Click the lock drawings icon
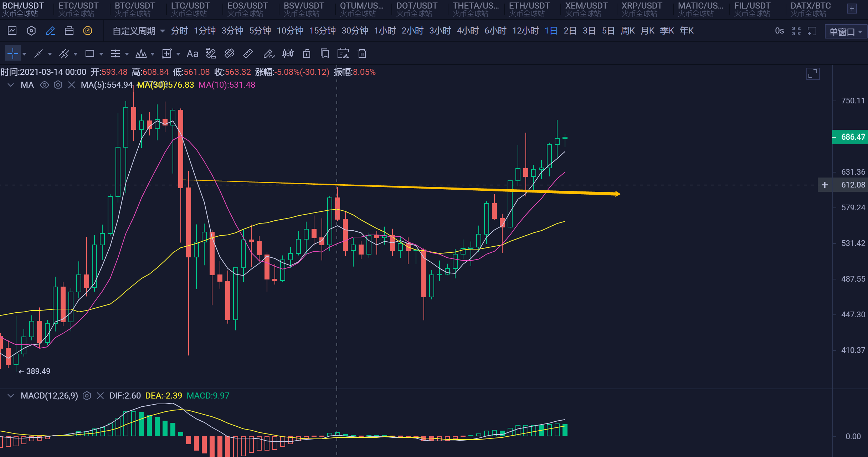This screenshot has width=868, height=457. tap(307, 53)
